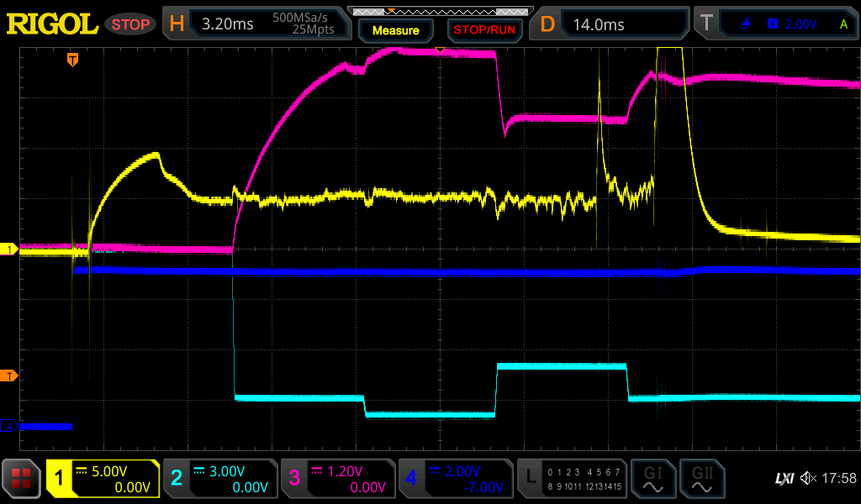The height and width of the screenshot is (504, 861).
Task: Click the LXI network status icon
Action: [784, 479]
